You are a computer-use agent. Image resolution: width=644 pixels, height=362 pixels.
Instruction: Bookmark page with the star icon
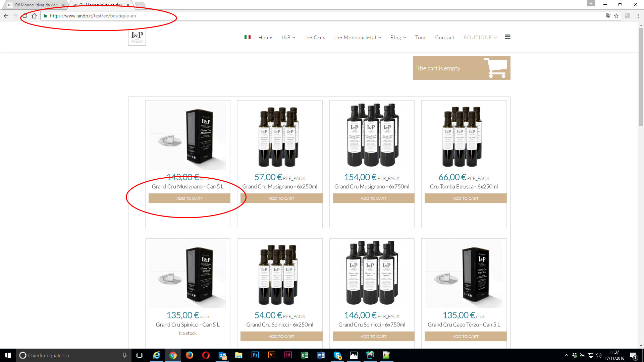coord(616,16)
